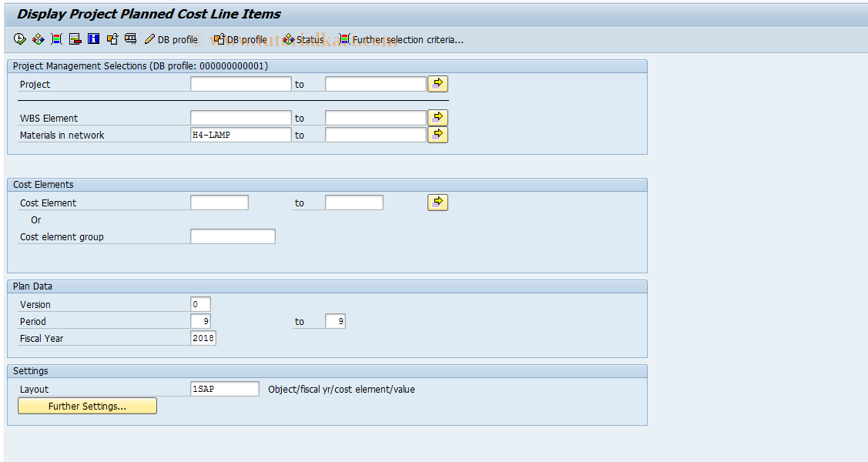Click the Cost Element from-value field
868x462 pixels.
pyautogui.click(x=220, y=203)
